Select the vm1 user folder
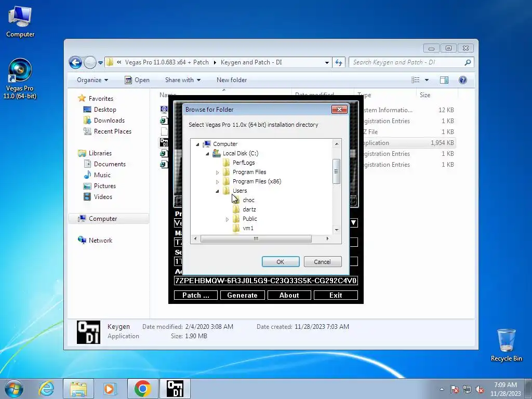Viewport: 532px width, 399px height. [x=248, y=228]
